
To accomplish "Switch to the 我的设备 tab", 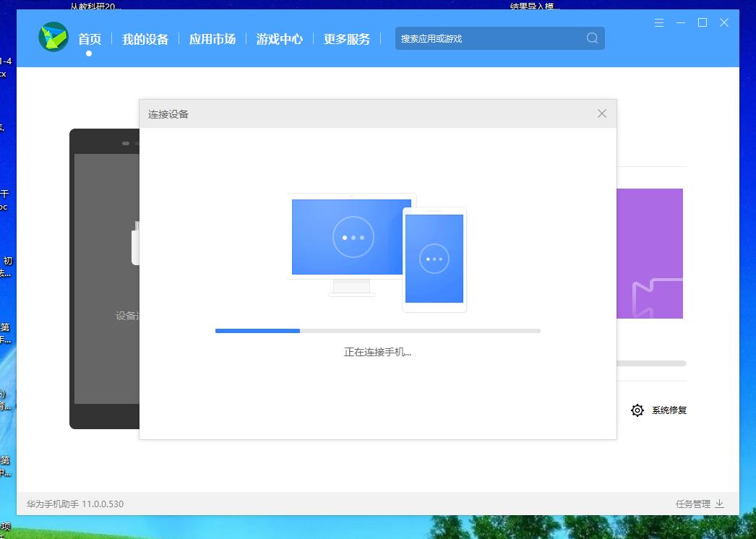I will [145, 38].
